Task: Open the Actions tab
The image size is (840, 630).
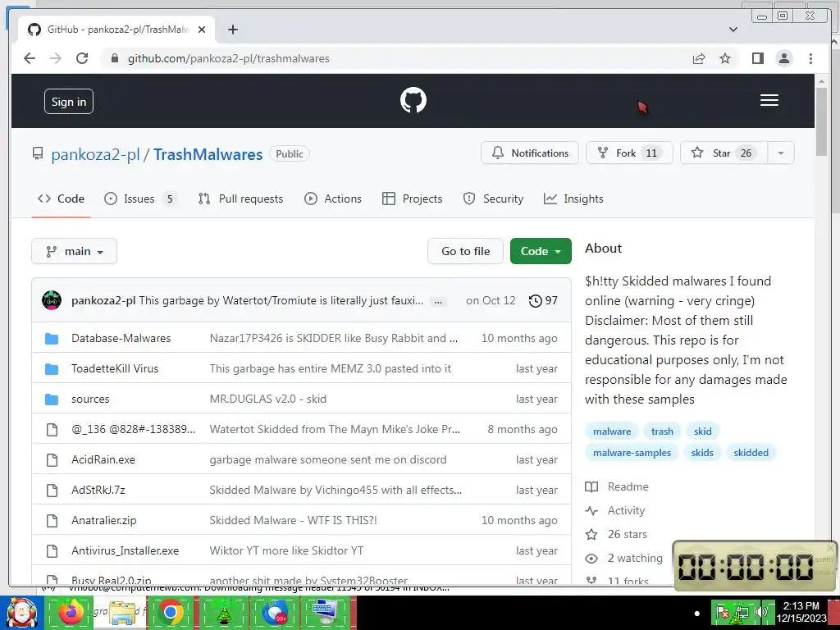Action: click(333, 199)
